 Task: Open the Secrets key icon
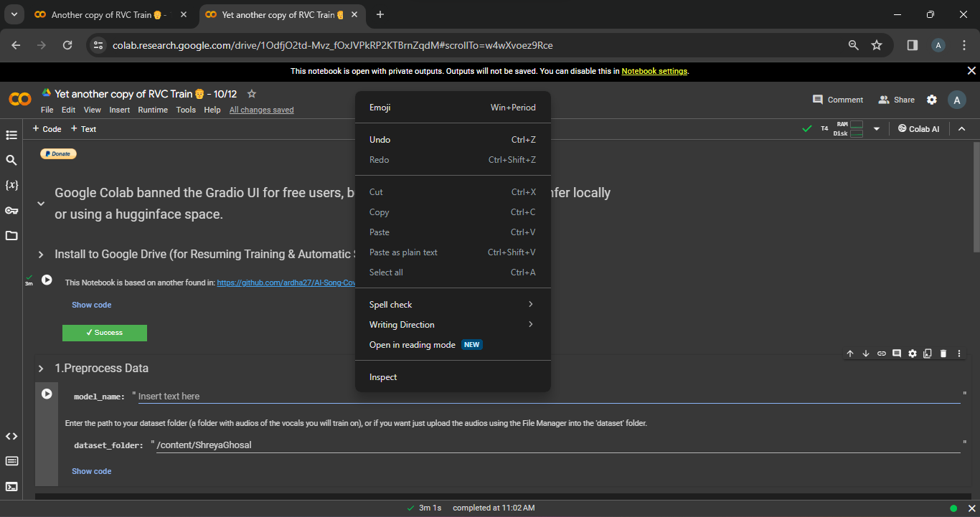tap(11, 210)
